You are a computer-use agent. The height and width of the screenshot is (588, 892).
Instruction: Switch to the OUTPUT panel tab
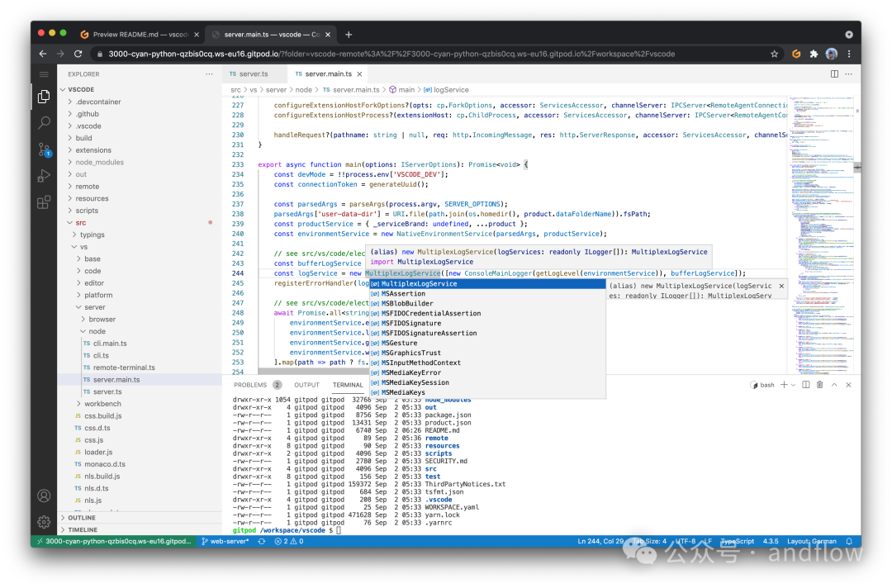306,385
